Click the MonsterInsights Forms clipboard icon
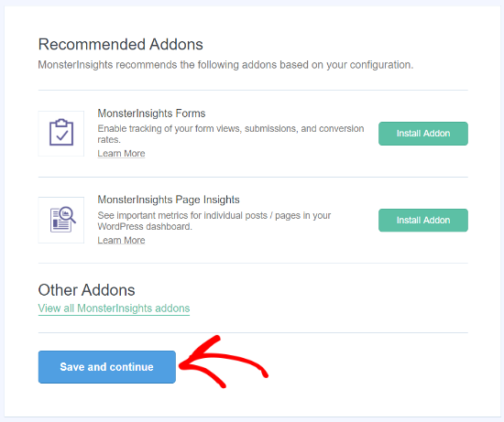 pyautogui.click(x=61, y=133)
